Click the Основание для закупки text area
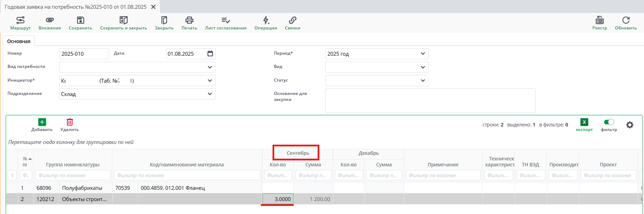Image resolution: width=644 pixels, height=214 pixels. pos(430,101)
